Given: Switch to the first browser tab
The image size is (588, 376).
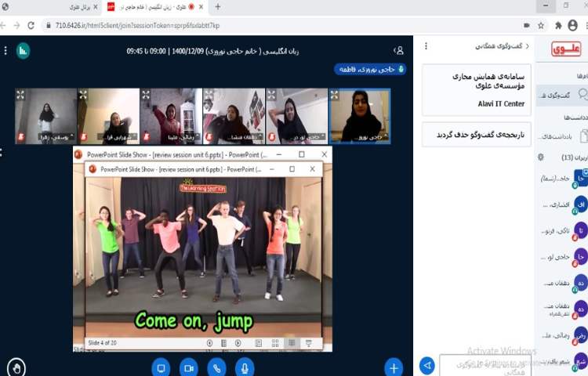Looking at the screenshot, I should pyautogui.click(x=51, y=7).
